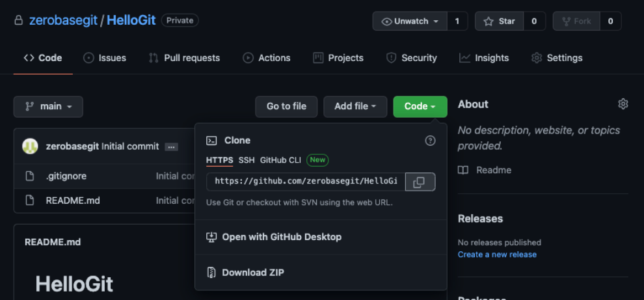Viewport: 644px width, 300px height.
Task: Click the No releases published text
Action: pos(500,243)
